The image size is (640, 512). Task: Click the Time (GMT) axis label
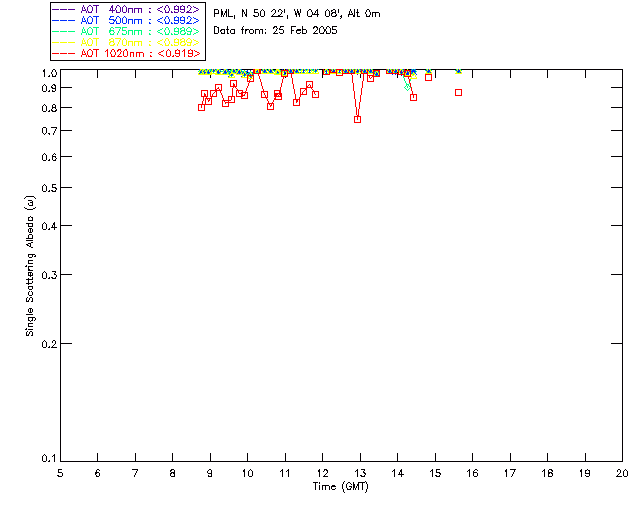pyautogui.click(x=341, y=487)
